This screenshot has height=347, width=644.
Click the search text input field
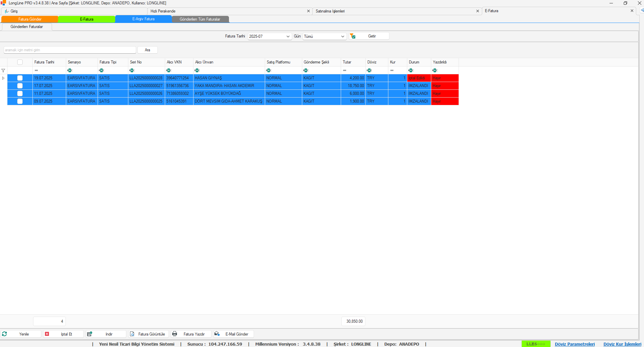pyautogui.click(x=70, y=50)
